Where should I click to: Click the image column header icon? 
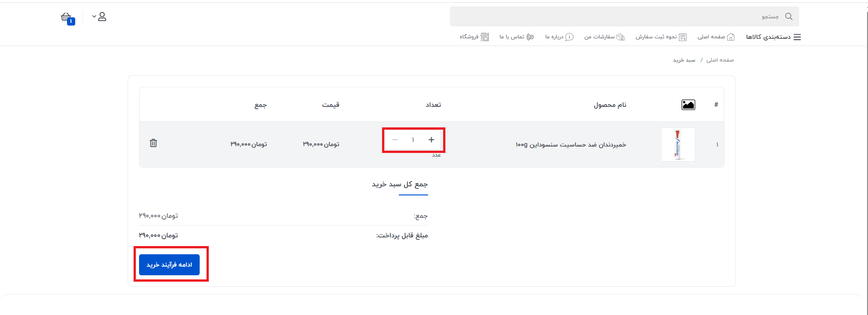pos(688,105)
